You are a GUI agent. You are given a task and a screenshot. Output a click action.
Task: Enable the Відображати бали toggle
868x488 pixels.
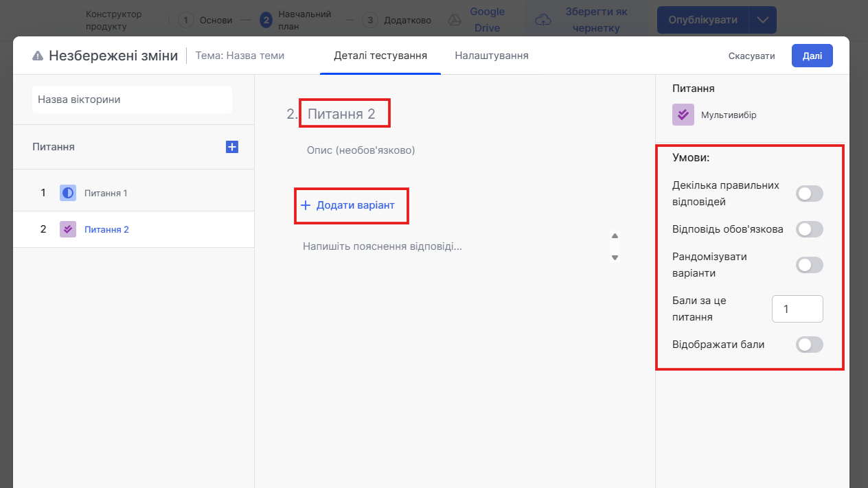point(809,345)
